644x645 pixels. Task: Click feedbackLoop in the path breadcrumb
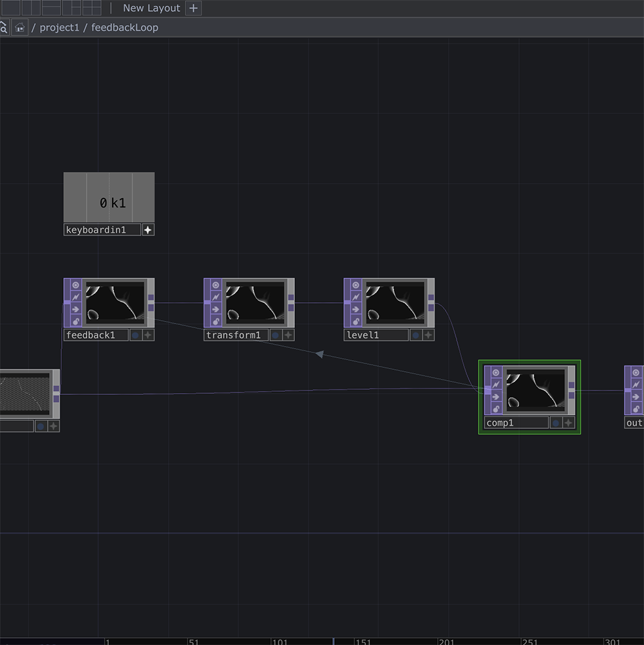coord(124,28)
